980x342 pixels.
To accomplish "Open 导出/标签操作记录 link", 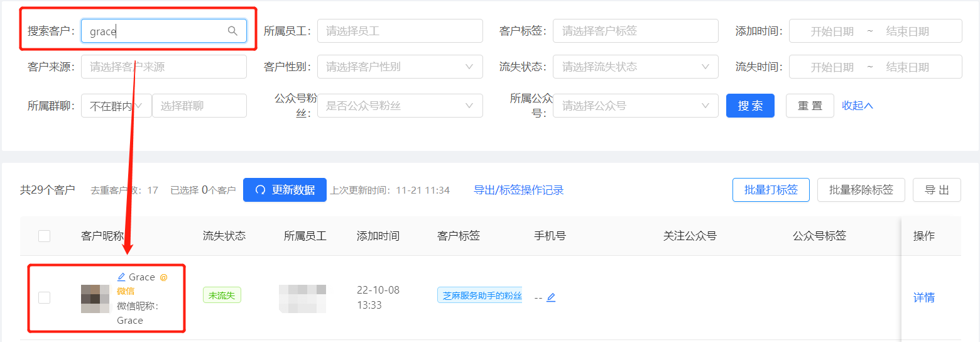I will [518, 190].
